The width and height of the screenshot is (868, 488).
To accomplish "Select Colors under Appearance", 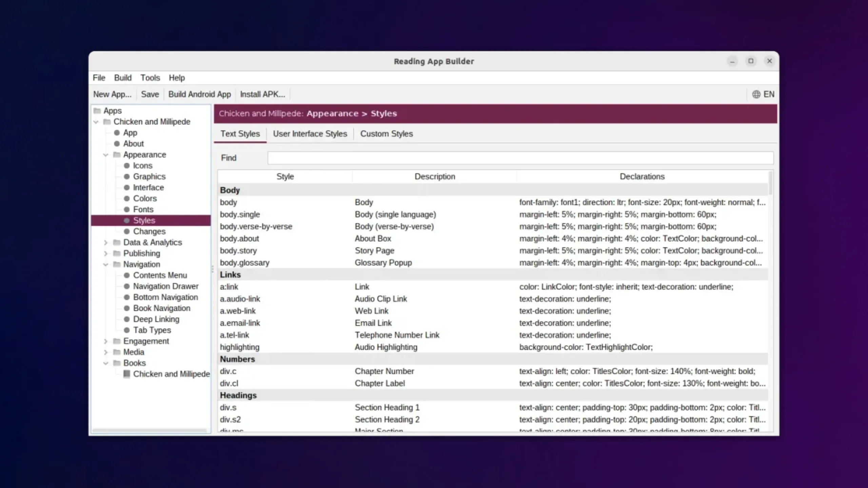I will click(x=145, y=199).
